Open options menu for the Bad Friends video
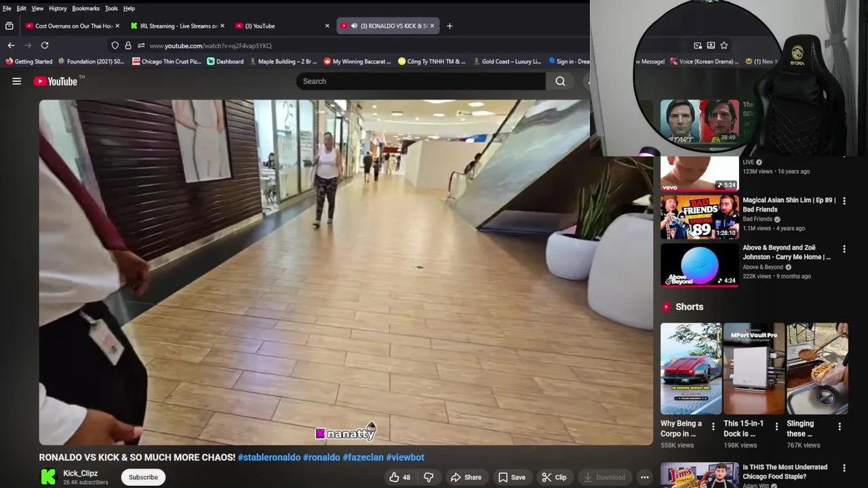The image size is (868, 488). (x=844, y=201)
